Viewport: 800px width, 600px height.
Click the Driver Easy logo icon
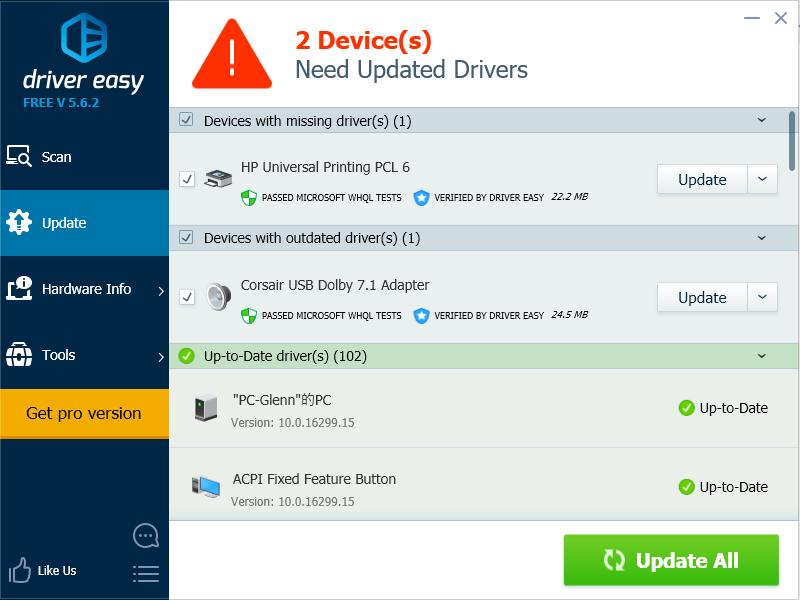84,38
